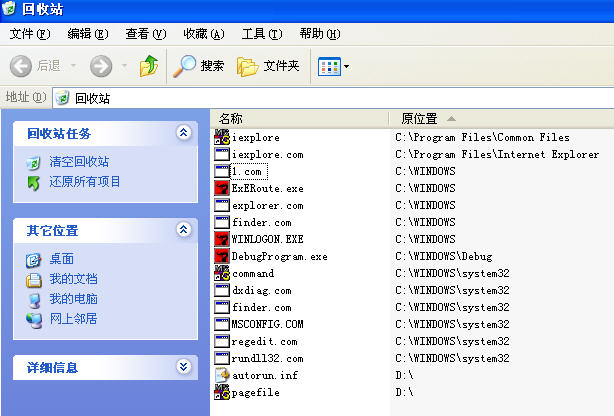Select MSCONFIG.COM file name
The width and height of the screenshot is (614, 416).
tap(267, 324)
